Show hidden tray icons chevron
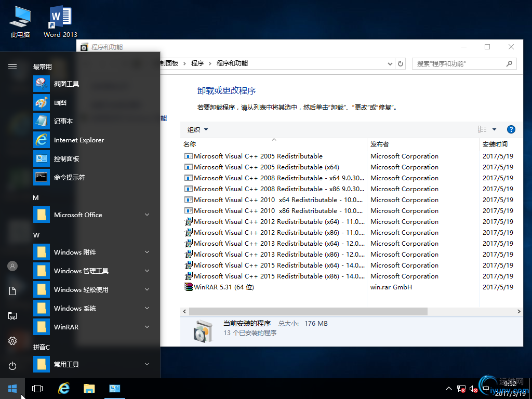 pyautogui.click(x=448, y=389)
